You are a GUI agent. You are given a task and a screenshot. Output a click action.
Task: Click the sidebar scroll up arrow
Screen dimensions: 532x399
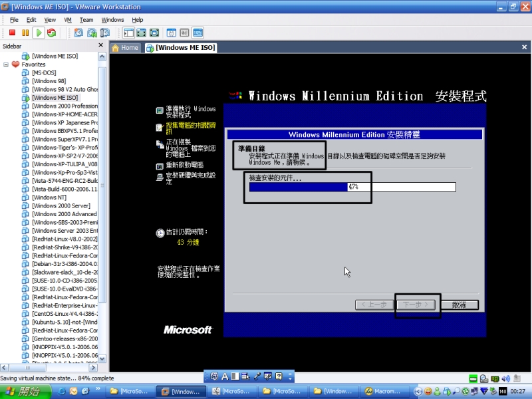[x=102, y=57]
